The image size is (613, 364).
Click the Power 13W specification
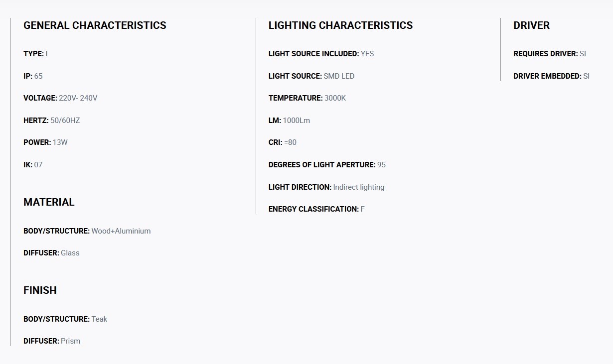(x=45, y=142)
